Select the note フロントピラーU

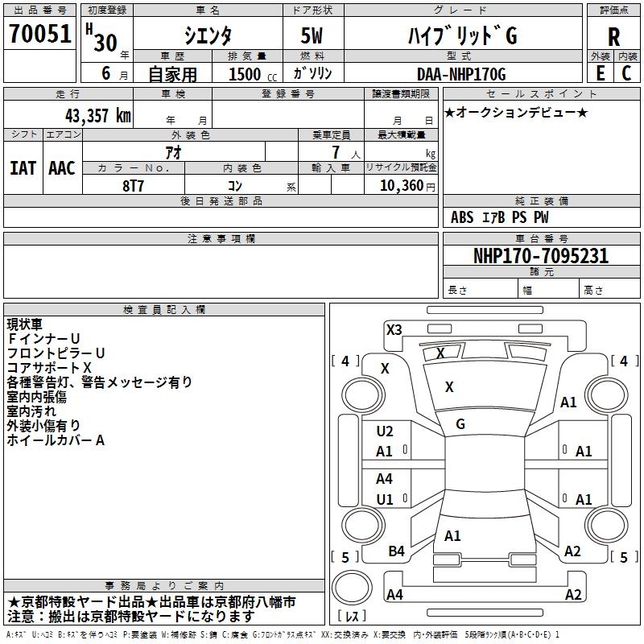[56, 353]
